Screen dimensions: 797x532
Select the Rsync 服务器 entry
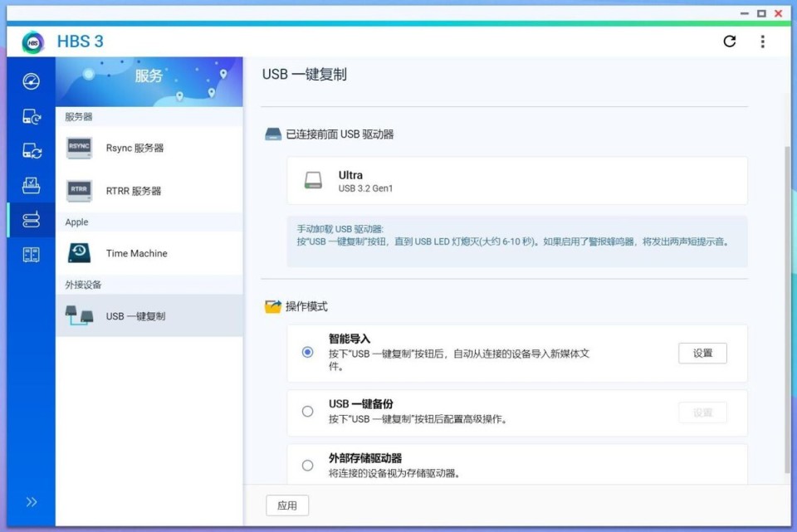point(133,148)
